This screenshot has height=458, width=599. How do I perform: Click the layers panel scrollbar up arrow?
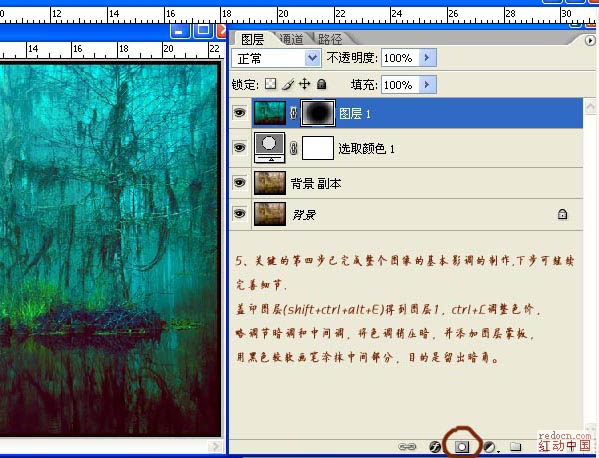click(590, 106)
